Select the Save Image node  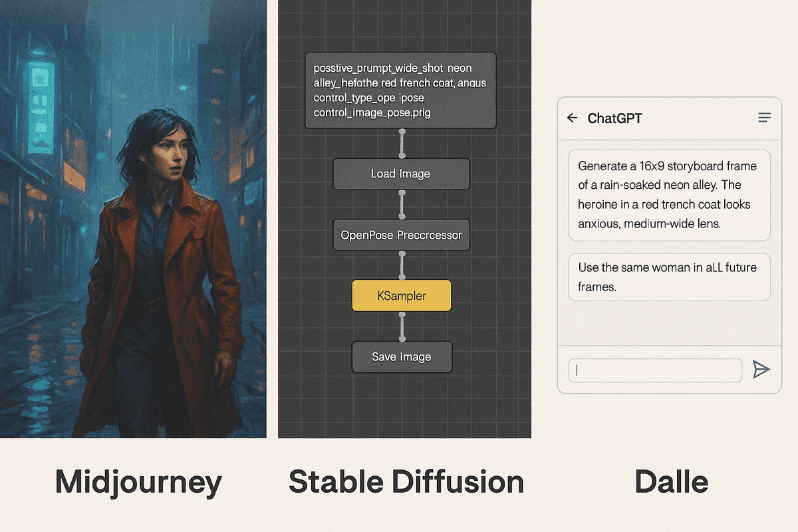pyautogui.click(x=401, y=356)
